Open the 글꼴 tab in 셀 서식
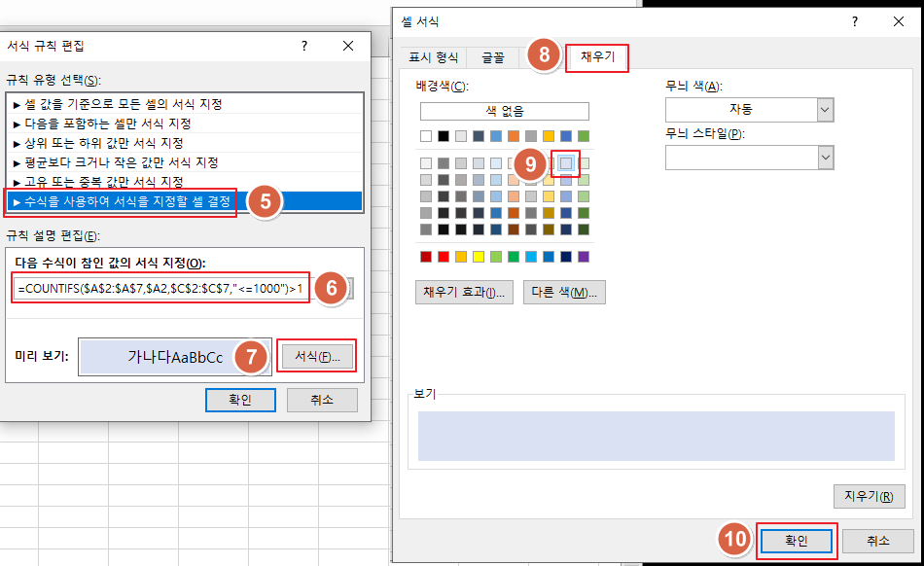 click(491, 58)
